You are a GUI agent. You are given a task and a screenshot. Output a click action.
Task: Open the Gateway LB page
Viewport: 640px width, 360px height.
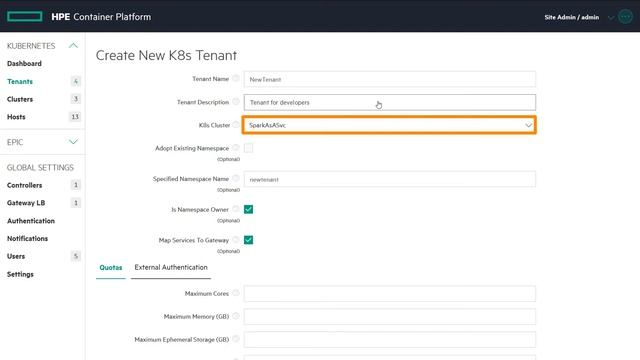point(26,203)
